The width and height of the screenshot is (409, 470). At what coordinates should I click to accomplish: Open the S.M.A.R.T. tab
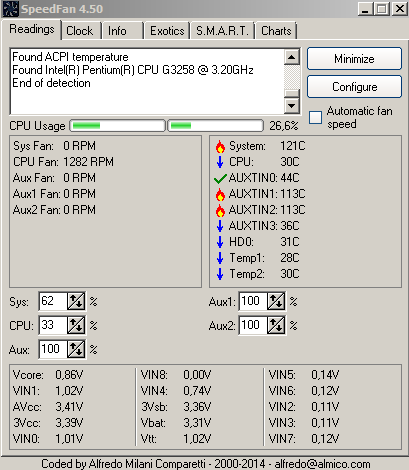pyautogui.click(x=222, y=31)
